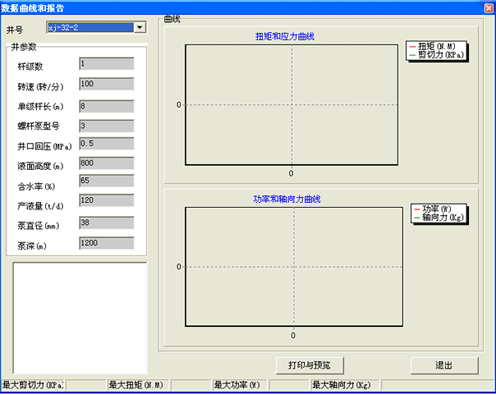Click the green 剪切力 (KPa) legend entry

[436, 55]
